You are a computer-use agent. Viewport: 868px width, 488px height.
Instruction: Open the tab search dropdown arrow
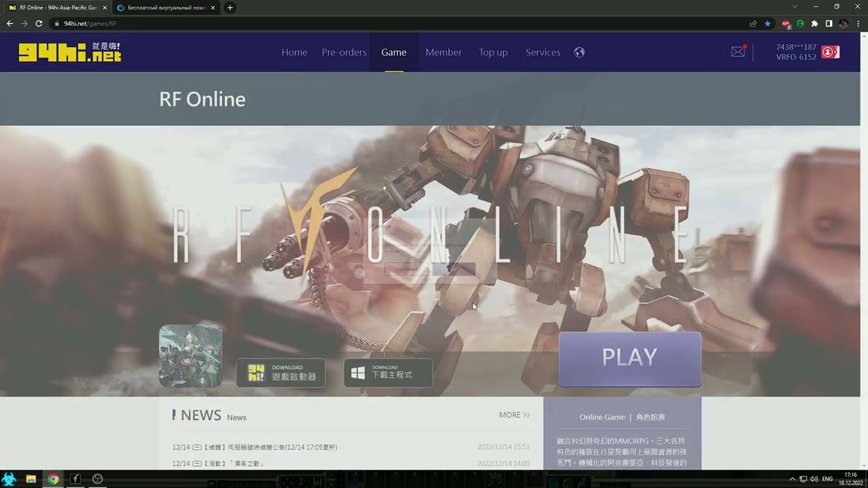795,7
